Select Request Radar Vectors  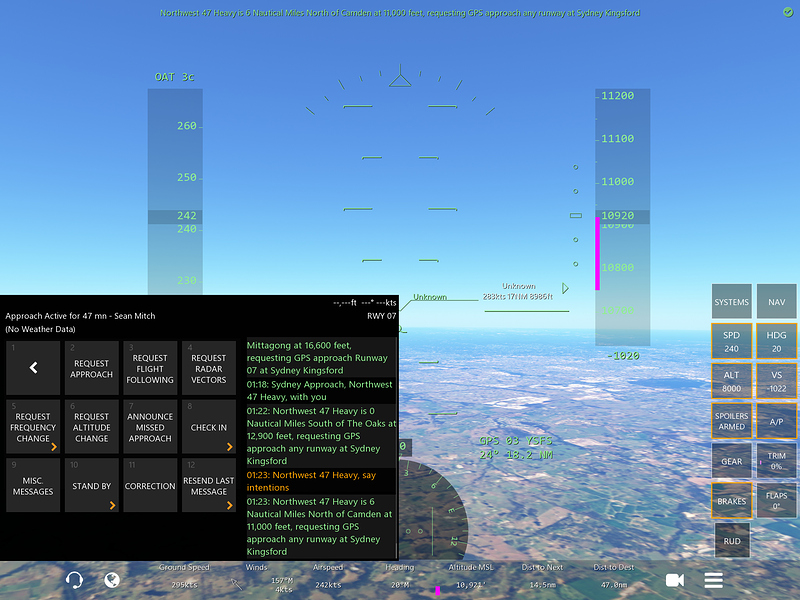(209, 368)
